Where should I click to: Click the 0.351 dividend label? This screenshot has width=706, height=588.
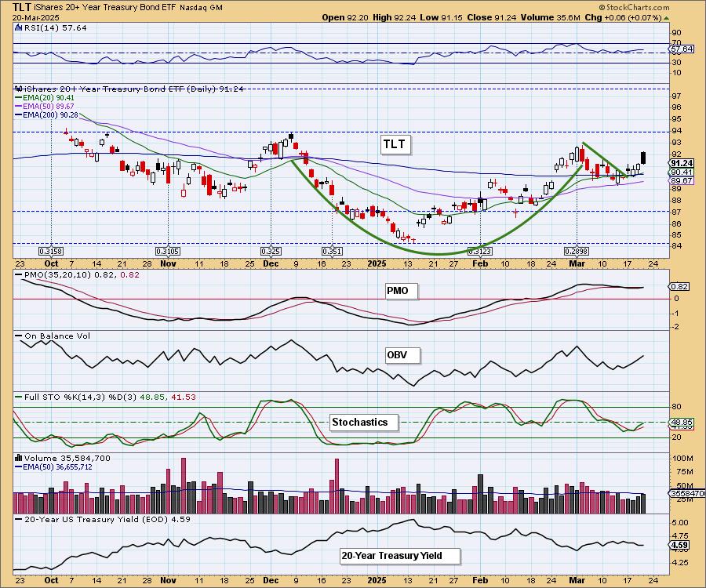pos(332,251)
